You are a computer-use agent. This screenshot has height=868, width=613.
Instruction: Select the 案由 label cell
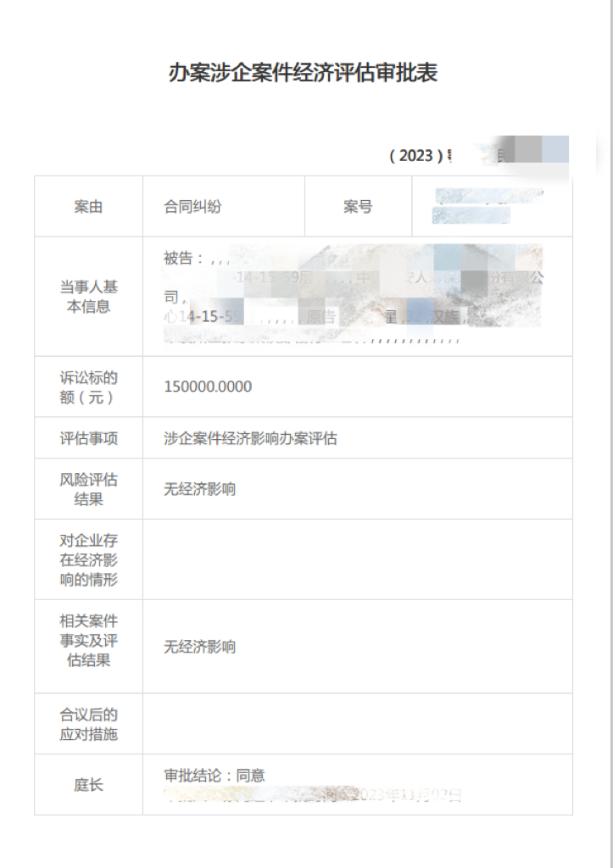(x=88, y=207)
